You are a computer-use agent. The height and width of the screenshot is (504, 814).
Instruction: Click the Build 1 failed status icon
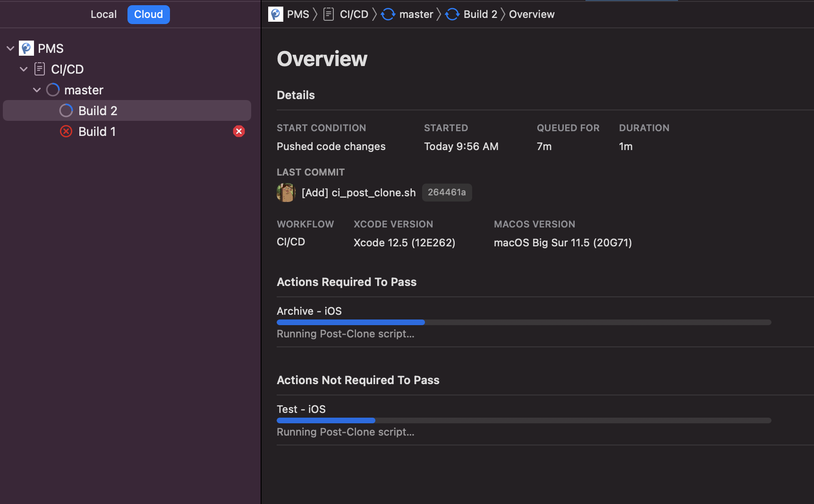click(x=66, y=131)
